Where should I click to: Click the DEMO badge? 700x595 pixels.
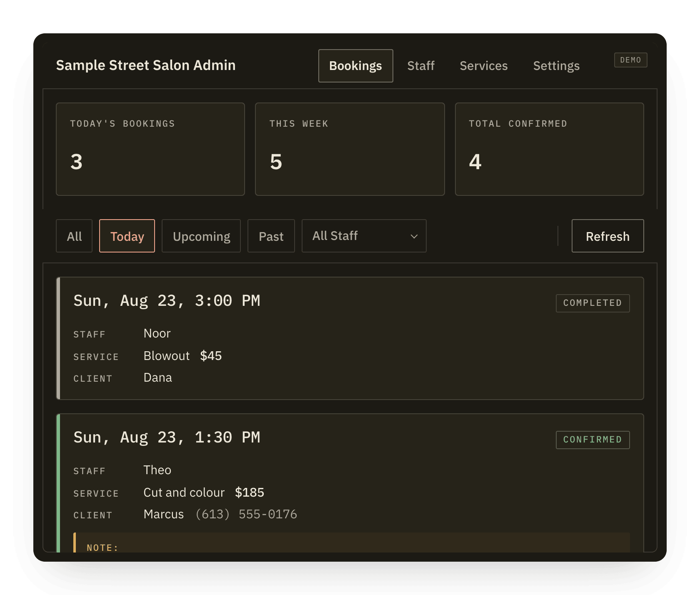pyautogui.click(x=630, y=60)
